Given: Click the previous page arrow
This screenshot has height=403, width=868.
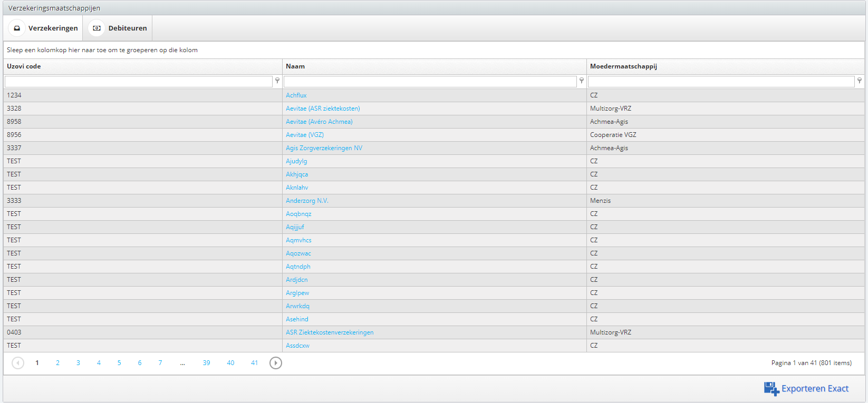Looking at the screenshot, I should (x=18, y=363).
